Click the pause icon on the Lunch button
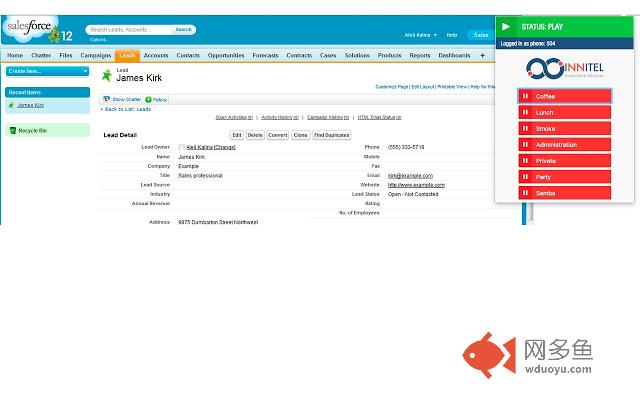The width and height of the screenshot is (640, 400). (x=526, y=112)
